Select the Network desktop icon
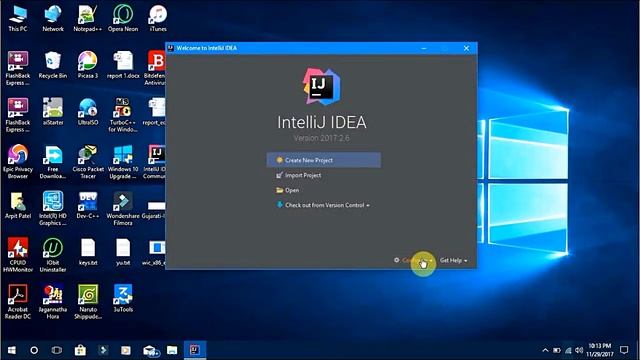 point(53,18)
